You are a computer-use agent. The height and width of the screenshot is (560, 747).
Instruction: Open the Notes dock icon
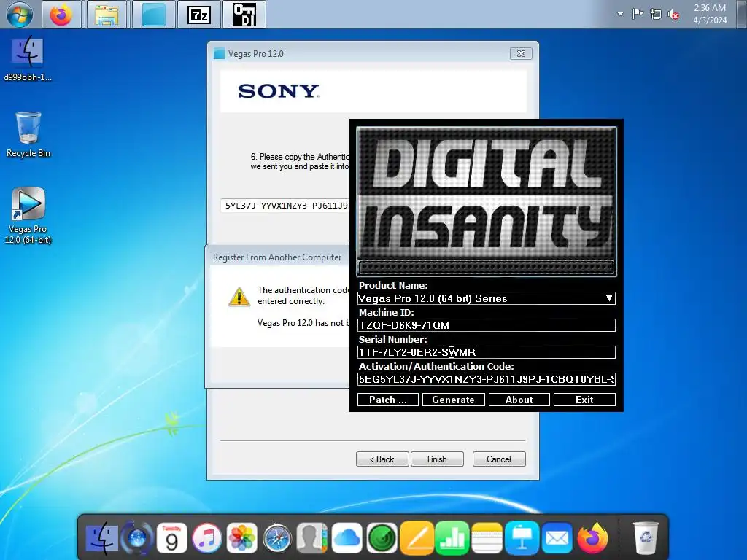tap(487, 539)
